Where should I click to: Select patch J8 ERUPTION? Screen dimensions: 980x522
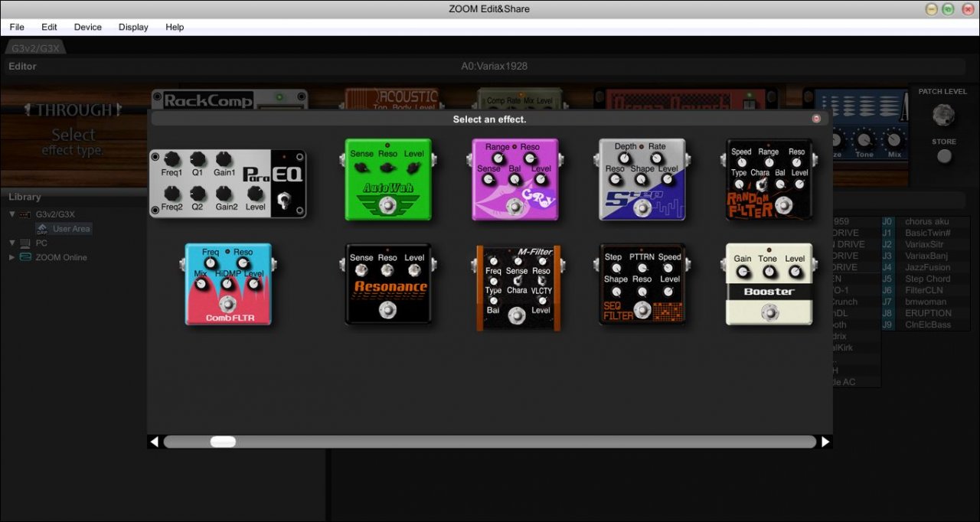926,313
